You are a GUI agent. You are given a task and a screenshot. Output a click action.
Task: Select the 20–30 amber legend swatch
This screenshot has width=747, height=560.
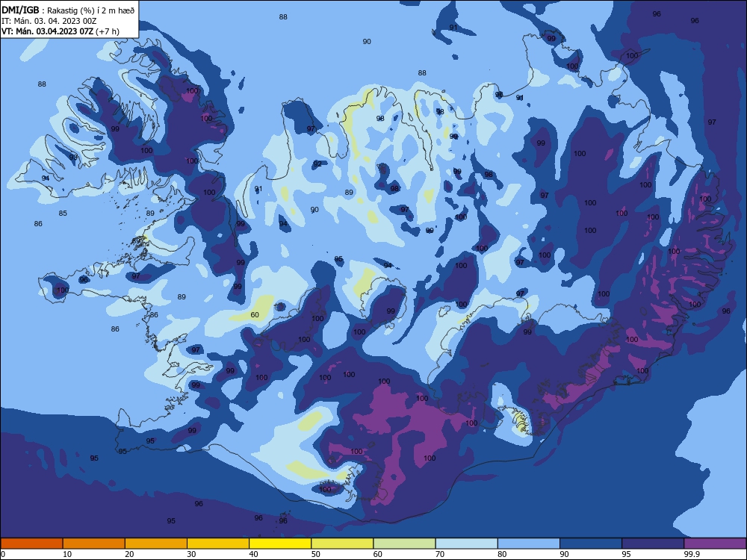(156, 544)
